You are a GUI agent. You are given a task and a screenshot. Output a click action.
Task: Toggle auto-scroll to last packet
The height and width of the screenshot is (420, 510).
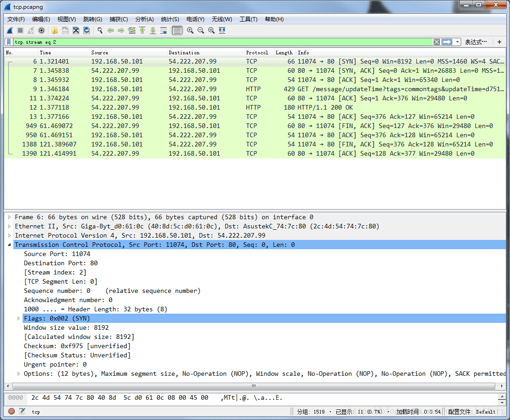pyautogui.click(x=164, y=30)
